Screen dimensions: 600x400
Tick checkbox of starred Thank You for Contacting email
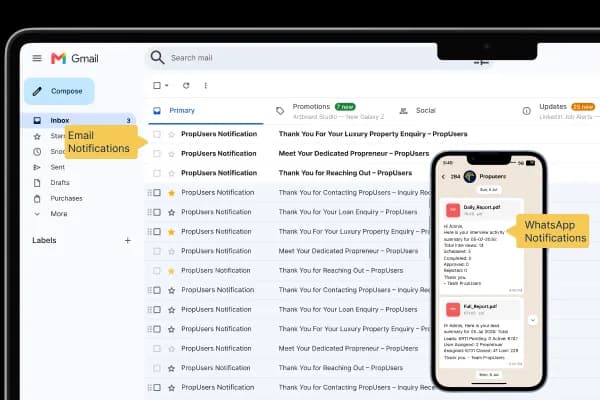pos(157,193)
